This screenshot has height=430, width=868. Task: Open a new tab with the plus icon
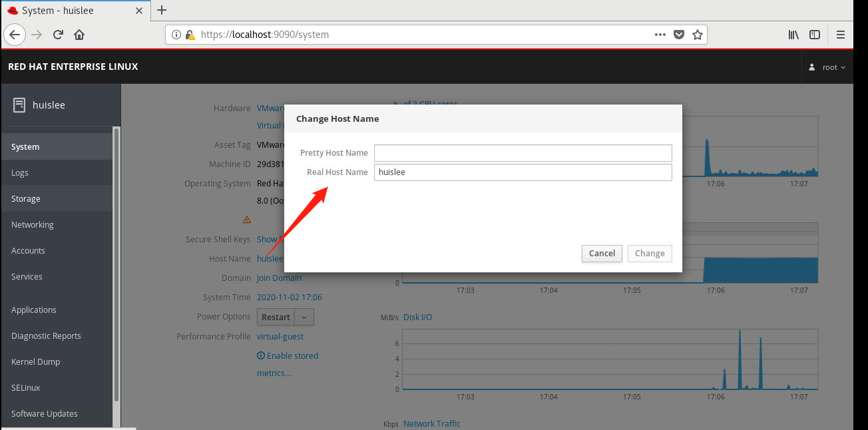coord(161,10)
